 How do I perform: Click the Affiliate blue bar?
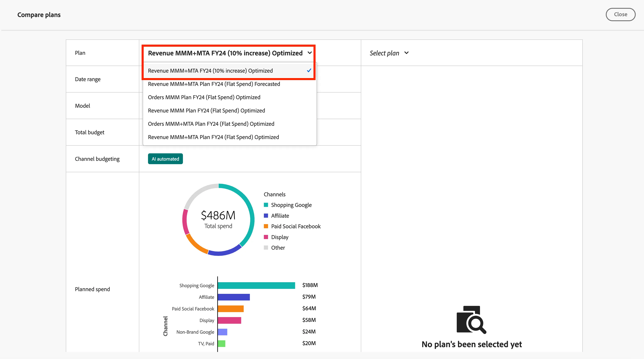(x=234, y=297)
